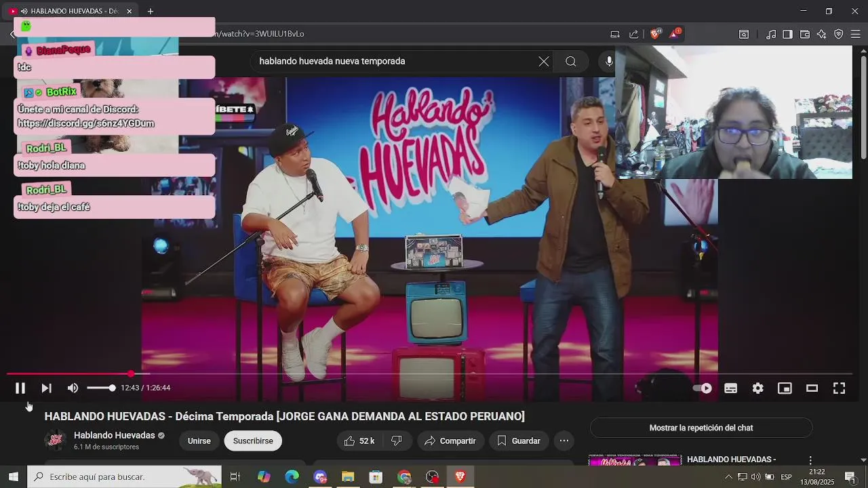The width and height of the screenshot is (868, 488).
Task: Dislike the video
Action: 397,441
